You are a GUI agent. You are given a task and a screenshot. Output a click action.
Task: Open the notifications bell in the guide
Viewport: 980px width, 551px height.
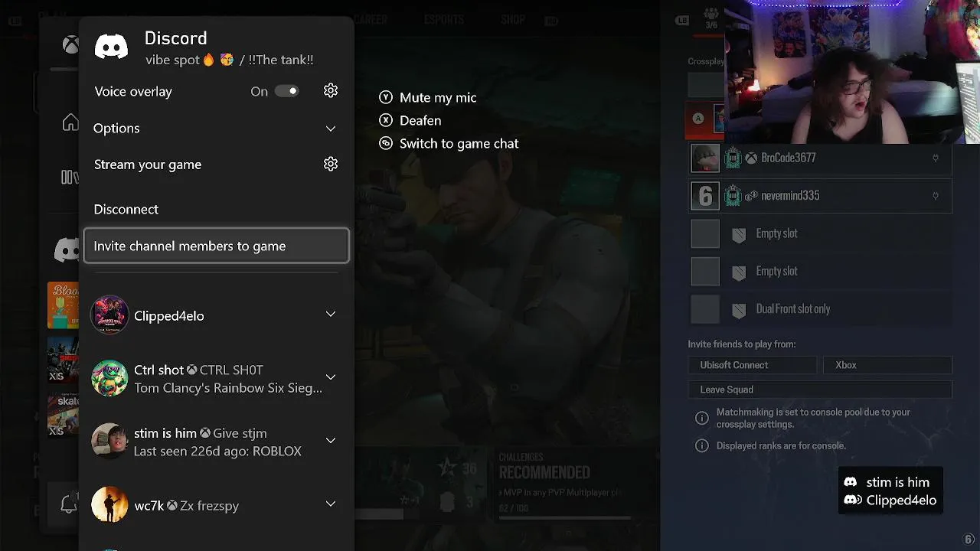[69, 503]
